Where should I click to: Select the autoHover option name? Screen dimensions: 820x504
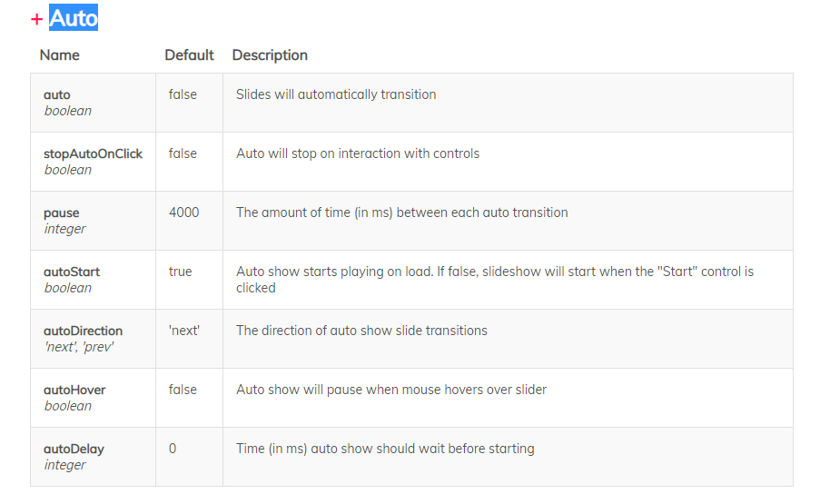74,390
